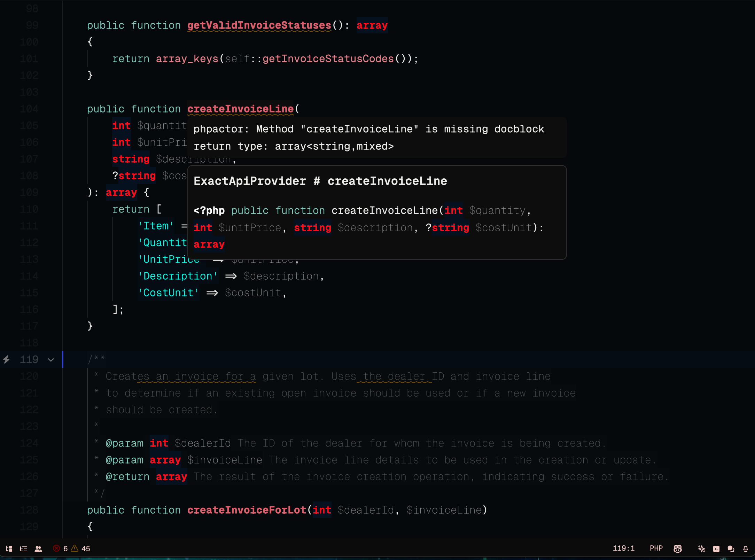
Task: Click 'return type: array<string,mixed>' diagnostic text
Action: click(294, 146)
